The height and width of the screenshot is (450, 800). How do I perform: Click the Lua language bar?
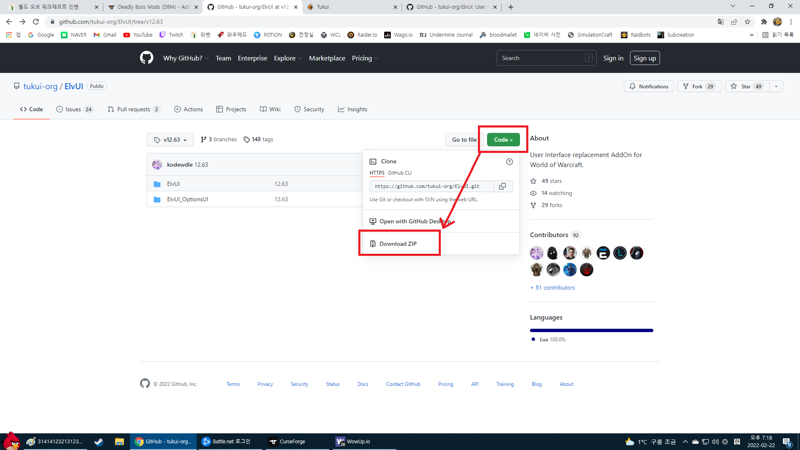tap(591, 330)
